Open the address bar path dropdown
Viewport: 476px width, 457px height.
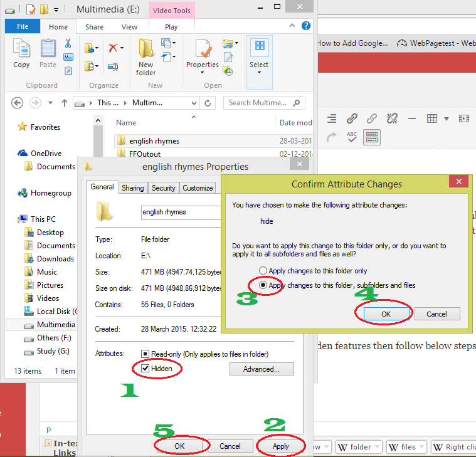194,103
